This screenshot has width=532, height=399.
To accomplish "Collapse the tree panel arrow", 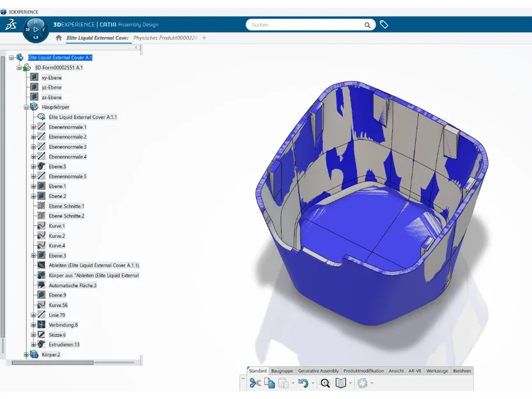I will pos(136,47).
